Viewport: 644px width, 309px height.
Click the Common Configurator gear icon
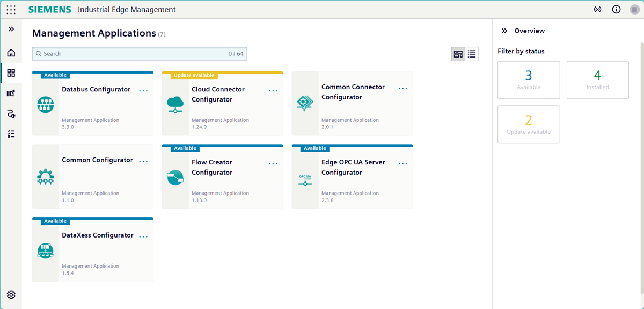click(46, 176)
